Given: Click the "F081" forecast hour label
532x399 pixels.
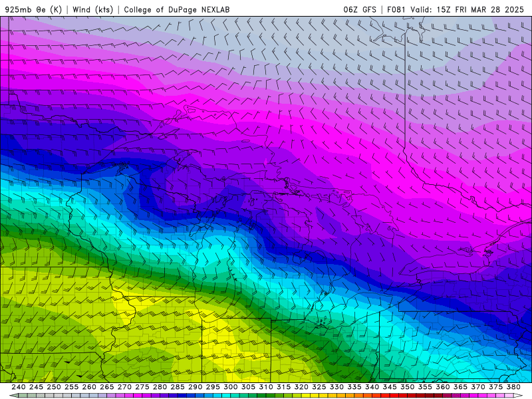Looking at the screenshot, I should pyautogui.click(x=396, y=9).
